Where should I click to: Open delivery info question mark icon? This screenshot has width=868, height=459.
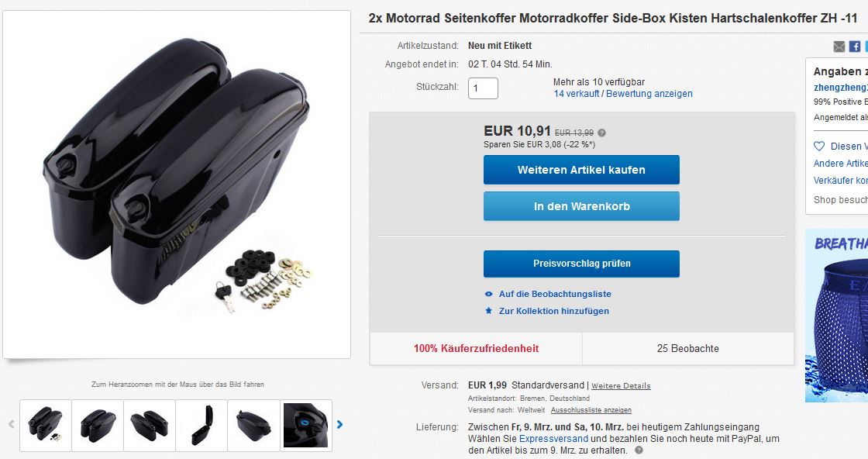(x=639, y=450)
